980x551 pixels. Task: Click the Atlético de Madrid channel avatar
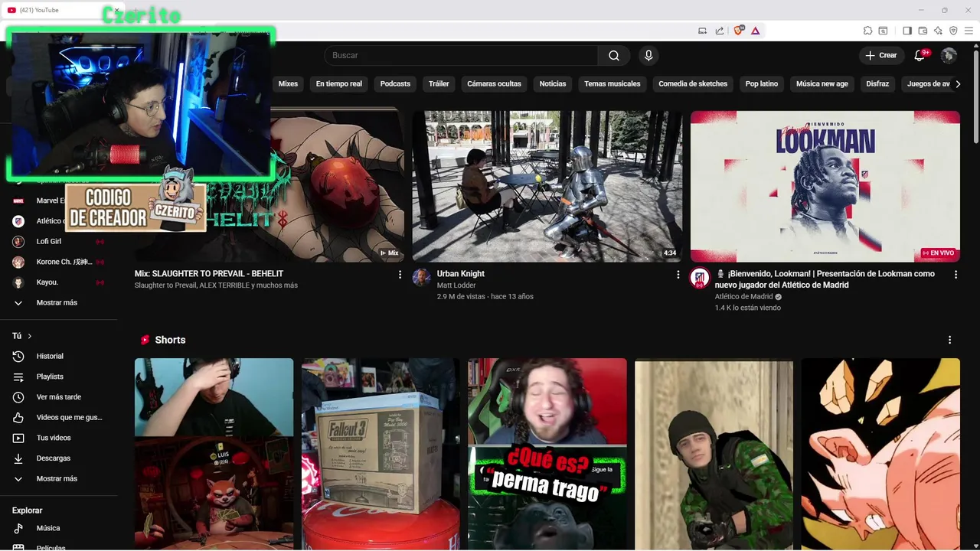point(700,277)
